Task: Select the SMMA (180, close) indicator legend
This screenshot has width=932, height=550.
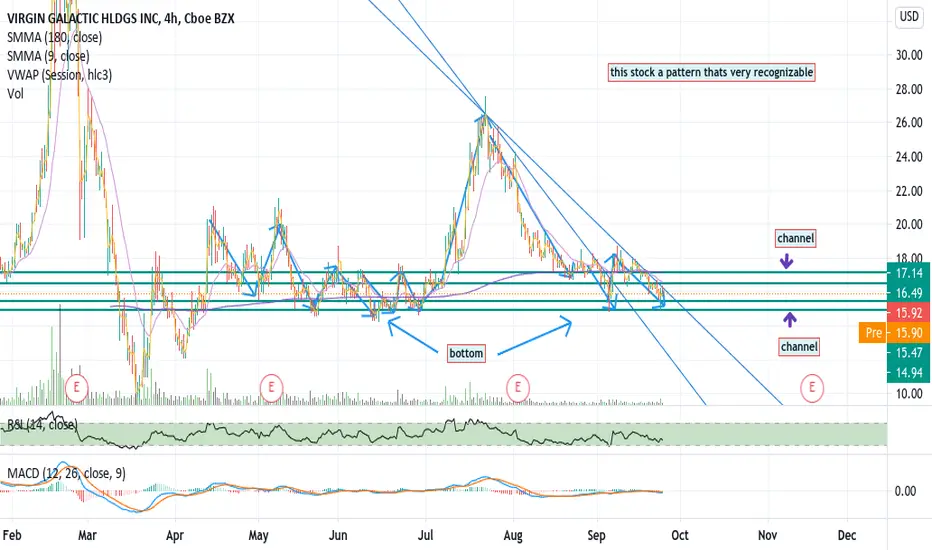Action: [54, 37]
